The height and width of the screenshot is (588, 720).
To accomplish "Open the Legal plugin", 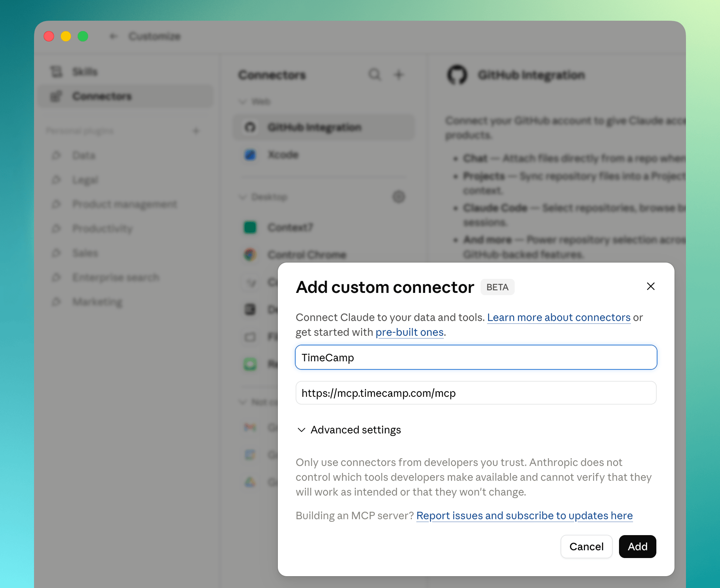I will click(126, 180).
